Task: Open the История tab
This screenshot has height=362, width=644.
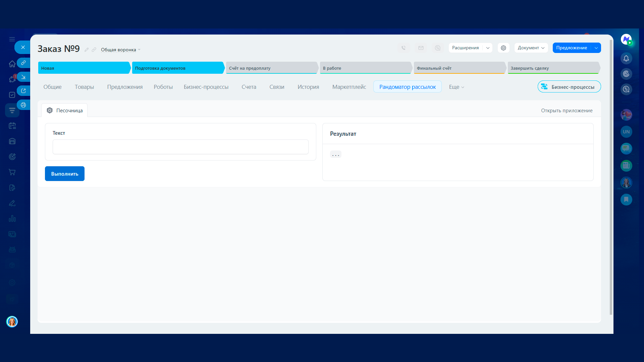Action: click(308, 87)
